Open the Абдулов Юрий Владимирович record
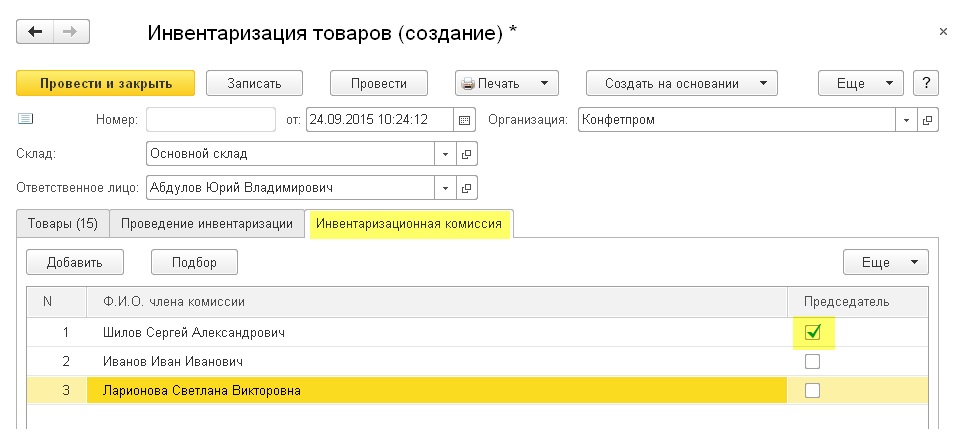 coord(467,188)
